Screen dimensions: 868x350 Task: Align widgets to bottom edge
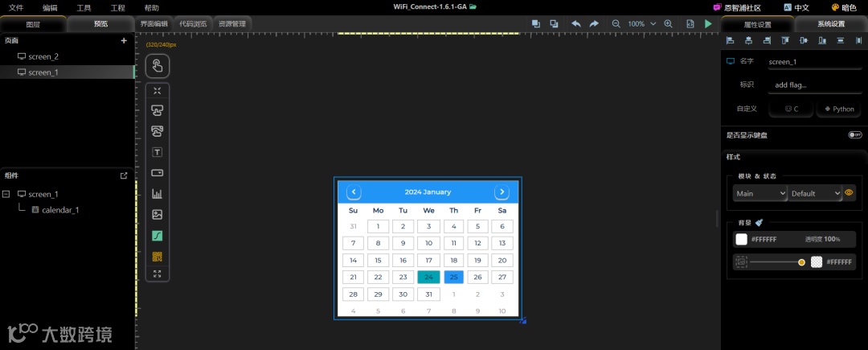click(x=822, y=40)
